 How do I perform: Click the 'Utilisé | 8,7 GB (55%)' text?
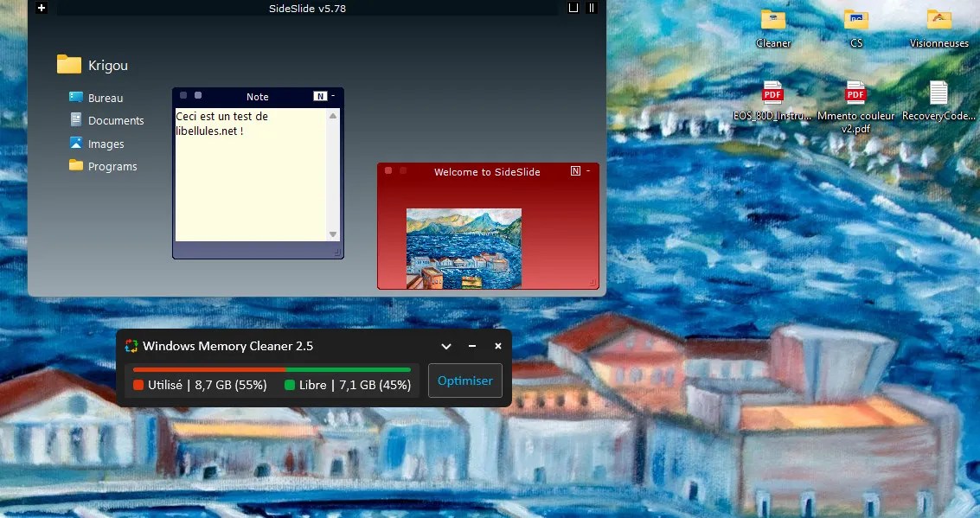click(x=208, y=385)
